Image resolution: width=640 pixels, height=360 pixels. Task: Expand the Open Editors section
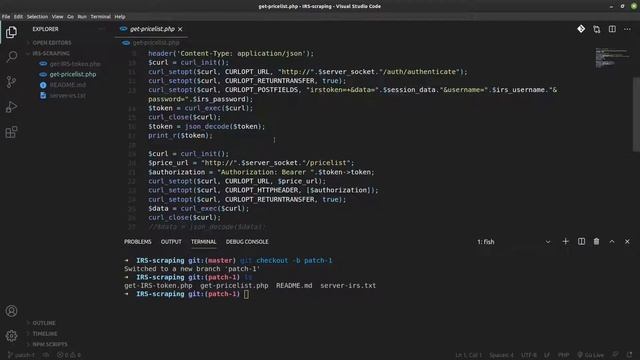[51, 43]
